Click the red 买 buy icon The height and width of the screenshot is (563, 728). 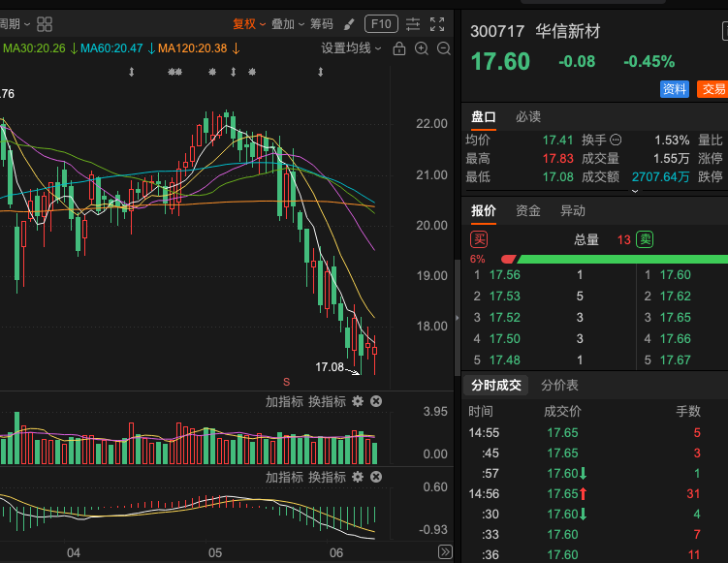pos(479,239)
